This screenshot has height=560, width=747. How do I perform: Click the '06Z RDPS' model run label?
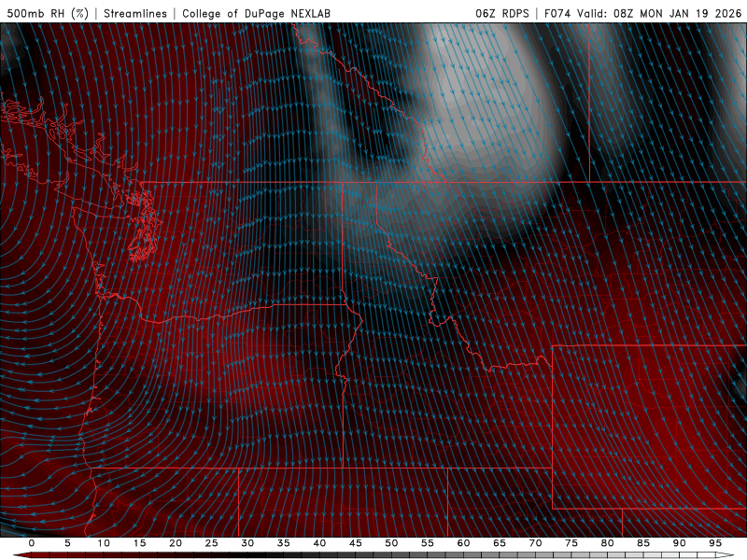502,13
